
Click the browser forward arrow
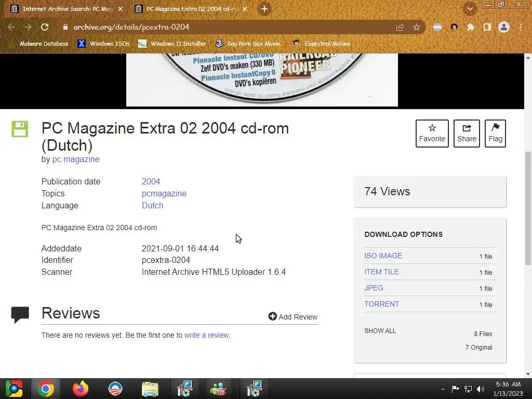point(28,27)
